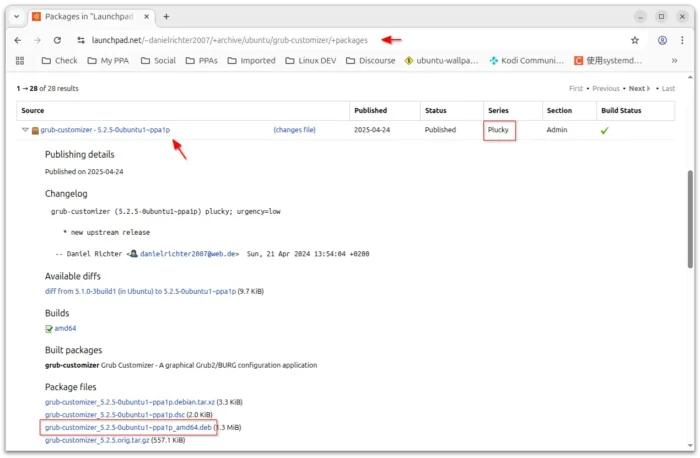This screenshot has width=700, height=458.
Task: Open the ubuntu-wallpa... bookmark
Action: 441,61
